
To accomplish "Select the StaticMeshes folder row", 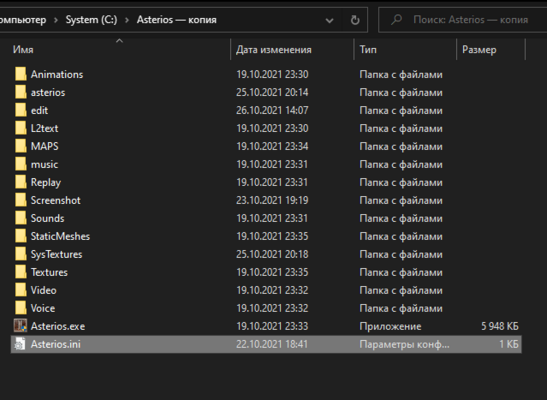I will (266, 236).
